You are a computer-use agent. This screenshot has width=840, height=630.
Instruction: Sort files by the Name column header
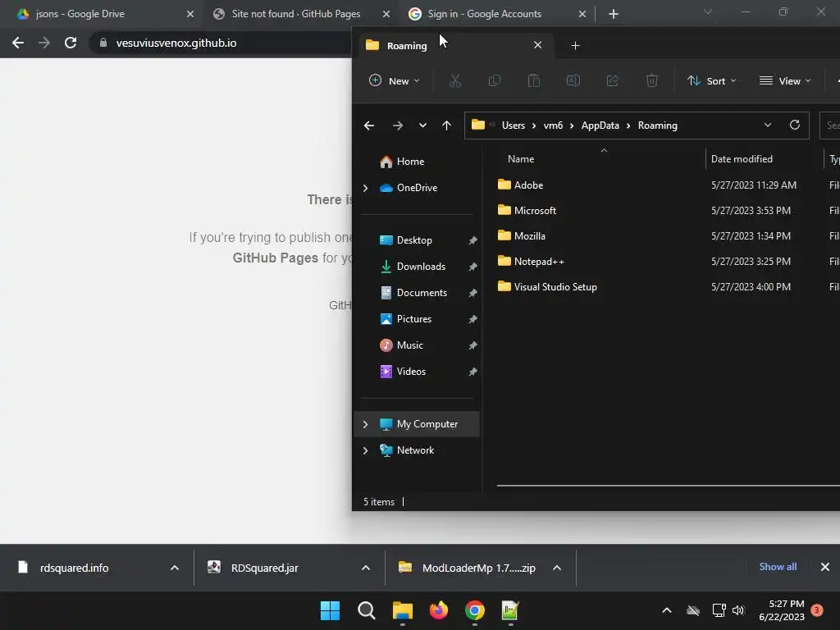point(521,159)
